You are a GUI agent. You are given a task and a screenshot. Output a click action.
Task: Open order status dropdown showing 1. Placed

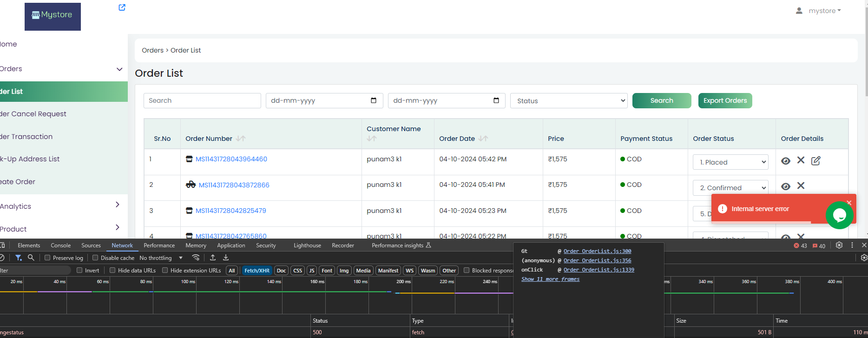[x=730, y=162]
